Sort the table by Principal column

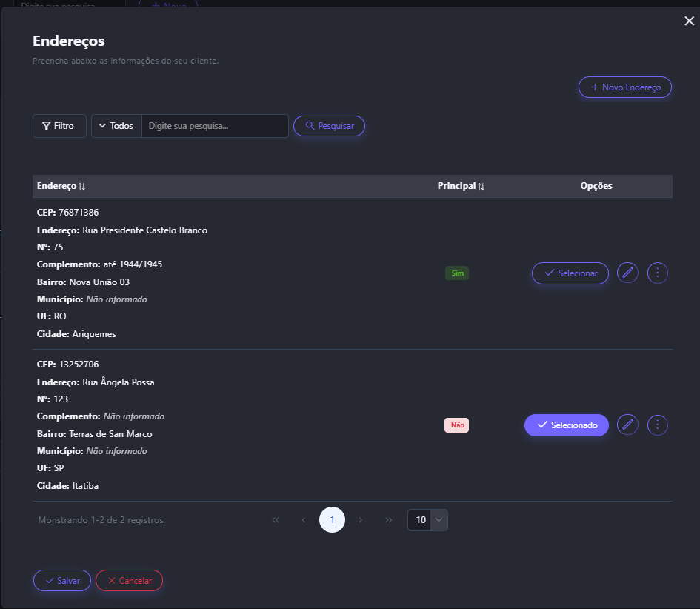[x=461, y=186]
